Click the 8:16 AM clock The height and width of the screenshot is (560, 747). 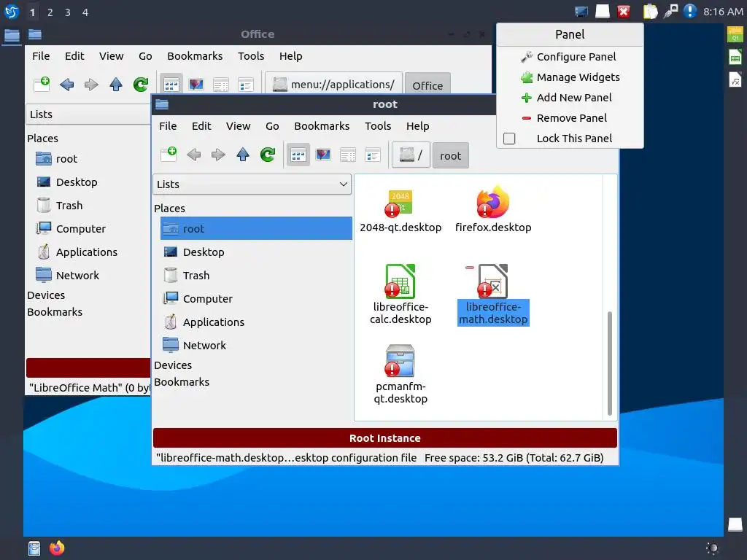point(723,12)
